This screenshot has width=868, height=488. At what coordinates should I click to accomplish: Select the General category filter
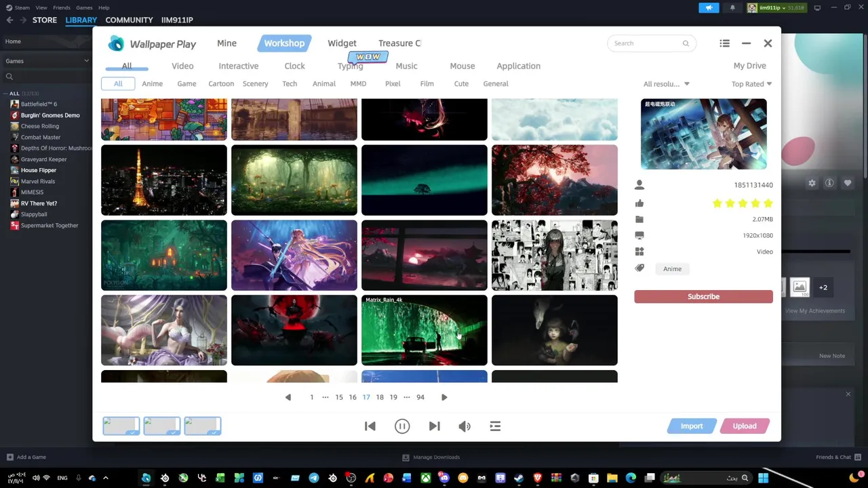[x=496, y=83]
